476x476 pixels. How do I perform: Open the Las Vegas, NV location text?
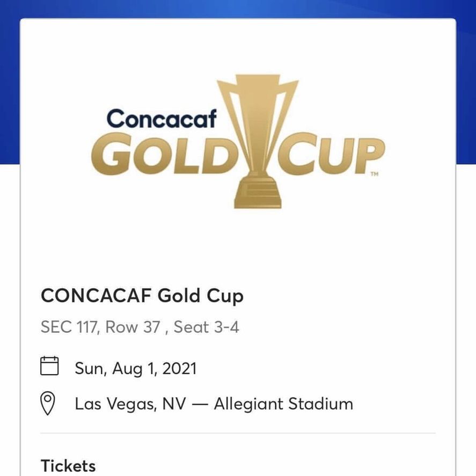[130, 404]
